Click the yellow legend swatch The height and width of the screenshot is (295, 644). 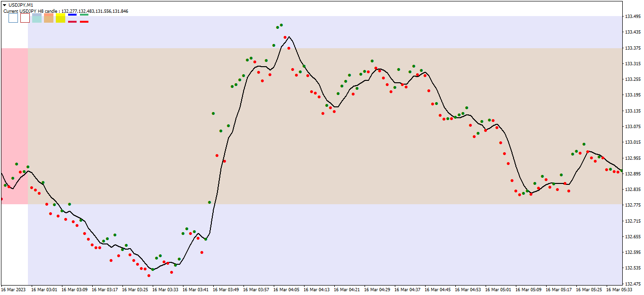click(x=61, y=18)
